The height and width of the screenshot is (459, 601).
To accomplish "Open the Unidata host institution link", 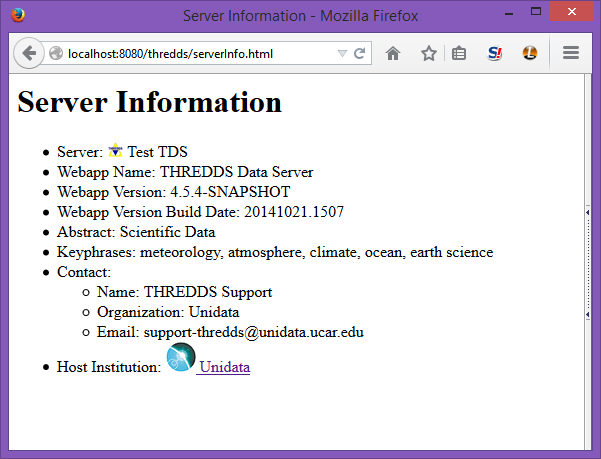I will [x=224, y=367].
